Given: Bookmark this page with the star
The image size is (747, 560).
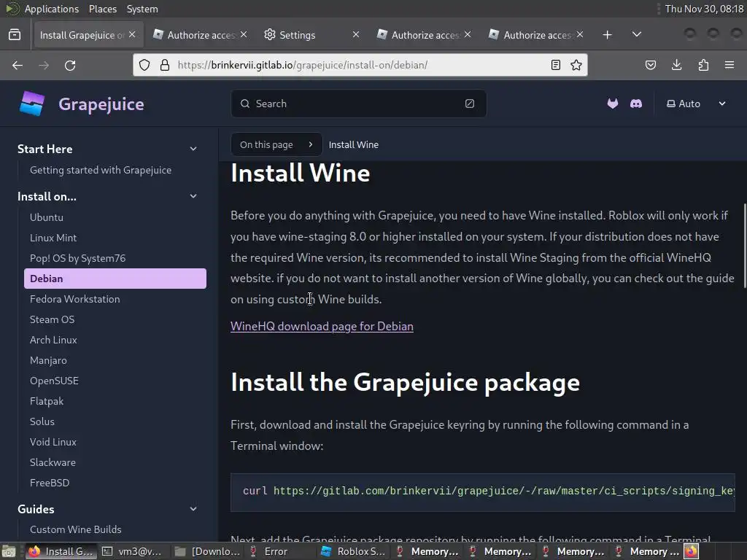Looking at the screenshot, I should coord(576,65).
